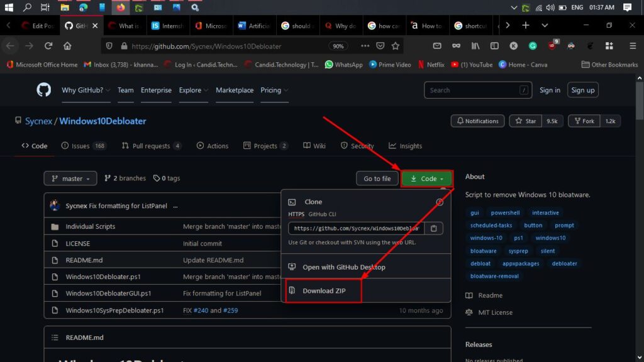Viewport: 644px width, 362px height.
Task: Open the MIT License link
Action: 496,312
